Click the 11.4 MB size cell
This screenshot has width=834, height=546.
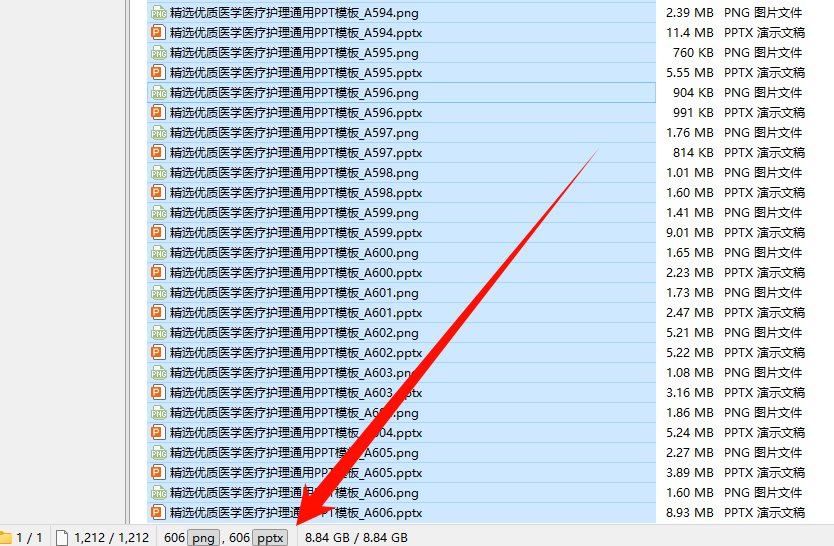click(690, 33)
